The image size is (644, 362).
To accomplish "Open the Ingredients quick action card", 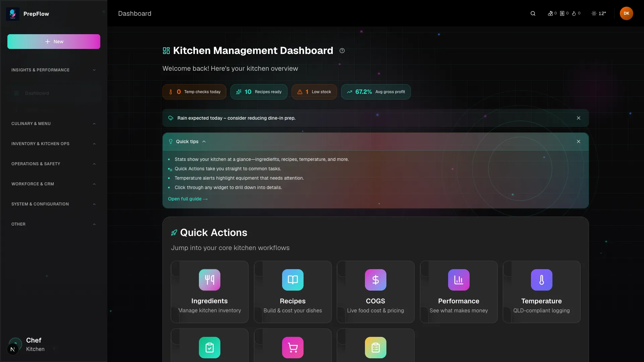I will click(210, 292).
